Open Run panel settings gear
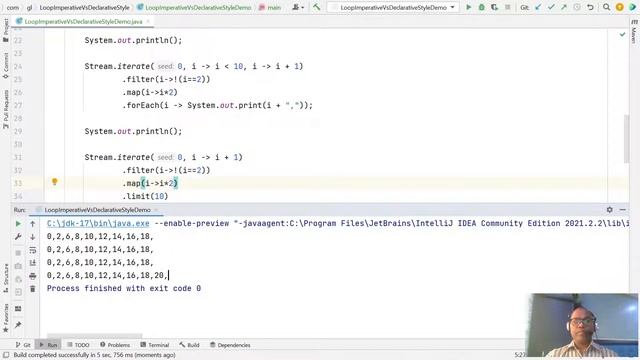This screenshot has width=640, height=360. tap(609, 209)
